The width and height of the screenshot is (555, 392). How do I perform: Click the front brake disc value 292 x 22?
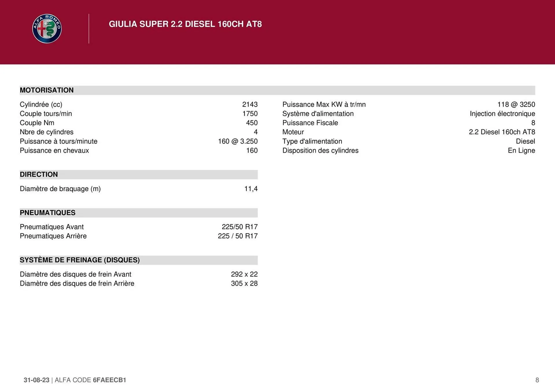[x=244, y=274]
